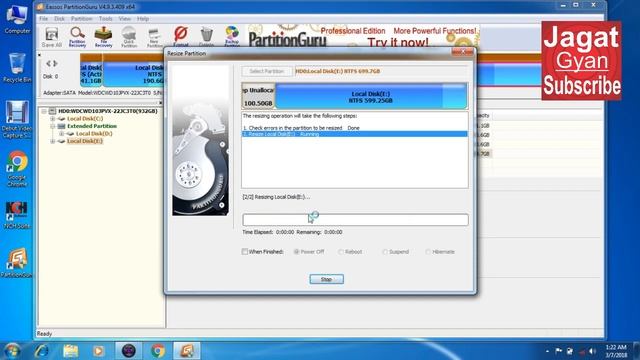This screenshot has height=360, width=640.
Task: Click the Backup Partition toolbar icon
Action: (232, 37)
